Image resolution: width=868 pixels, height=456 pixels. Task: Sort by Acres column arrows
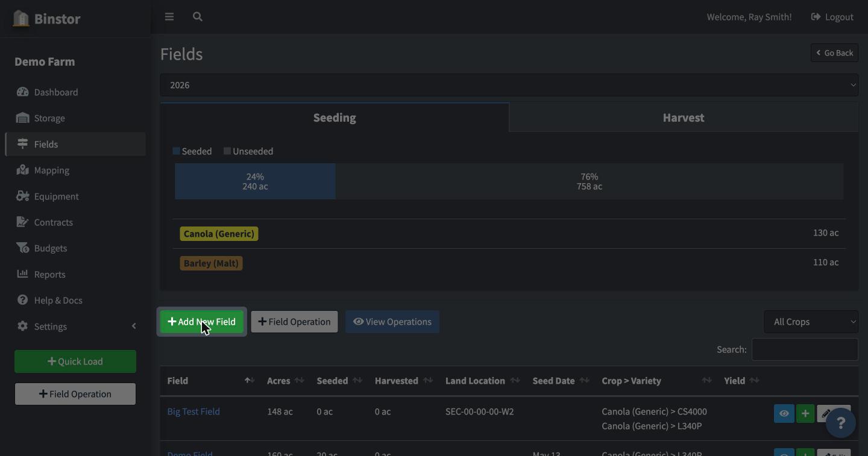pos(299,381)
